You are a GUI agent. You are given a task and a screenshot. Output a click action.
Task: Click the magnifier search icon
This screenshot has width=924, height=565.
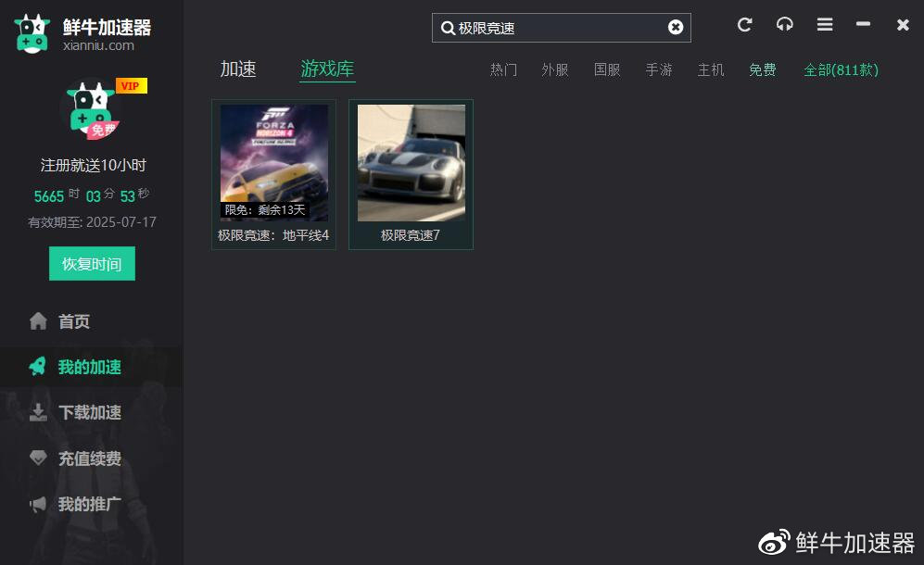click(x=448, y=28)
